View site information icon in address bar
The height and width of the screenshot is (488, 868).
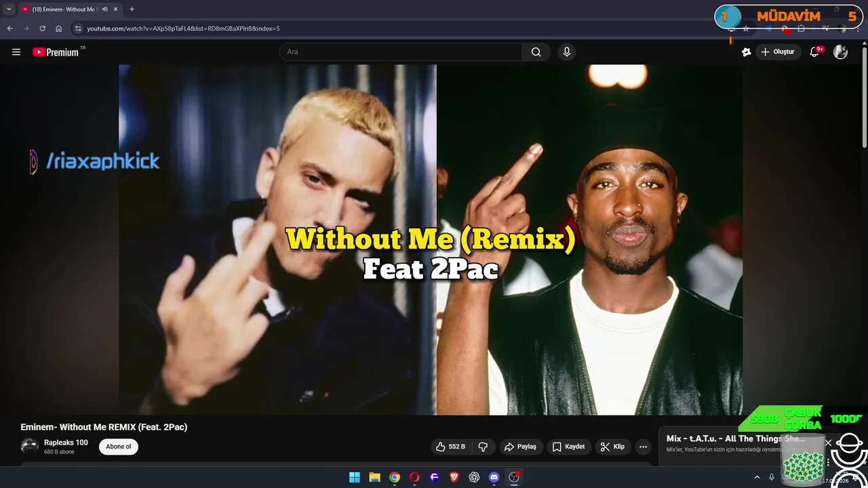78,28
